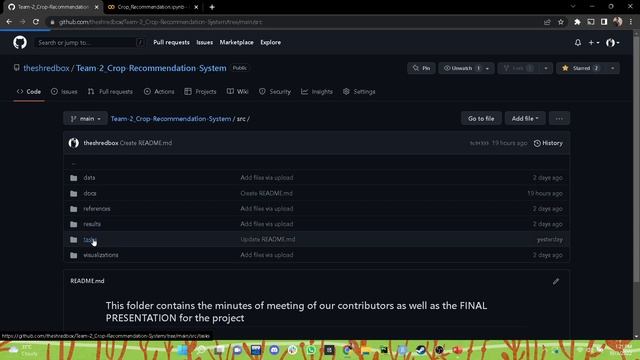
Task: Open the create new plus dropdown
Action: point(593,42)
